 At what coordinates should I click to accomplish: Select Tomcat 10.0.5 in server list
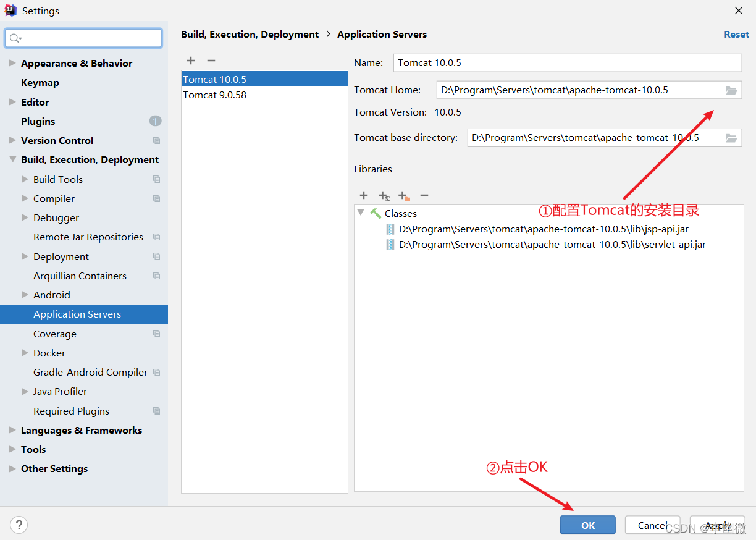coord(264,79)
